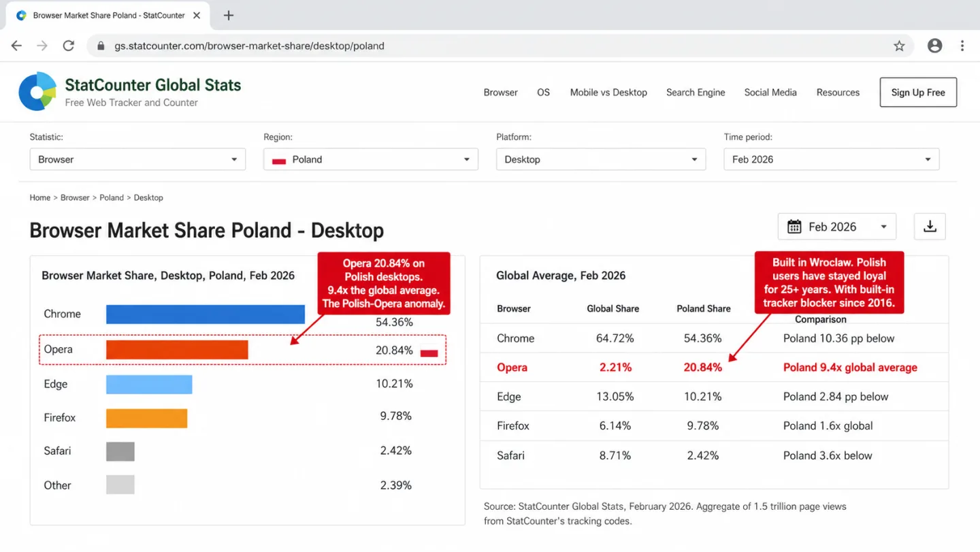This screenshot has height=552, width=980.
Task: Click Chrome 54.36% value in bar chart
Action: [395, 322]
